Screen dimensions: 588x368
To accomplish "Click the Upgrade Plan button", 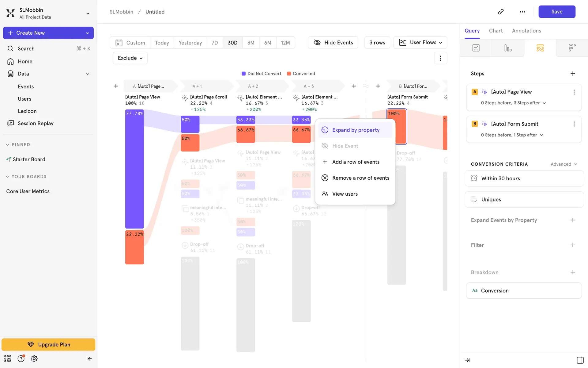I will (48, 344).
